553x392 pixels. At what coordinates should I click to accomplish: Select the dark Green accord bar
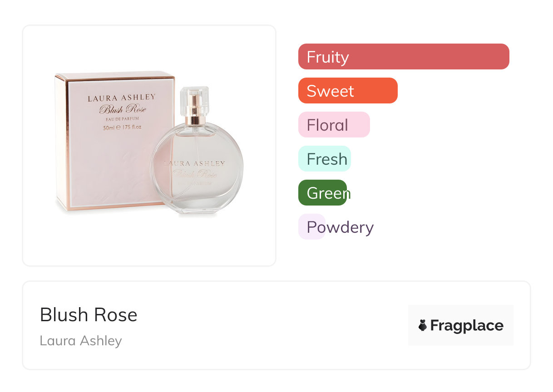322,193
